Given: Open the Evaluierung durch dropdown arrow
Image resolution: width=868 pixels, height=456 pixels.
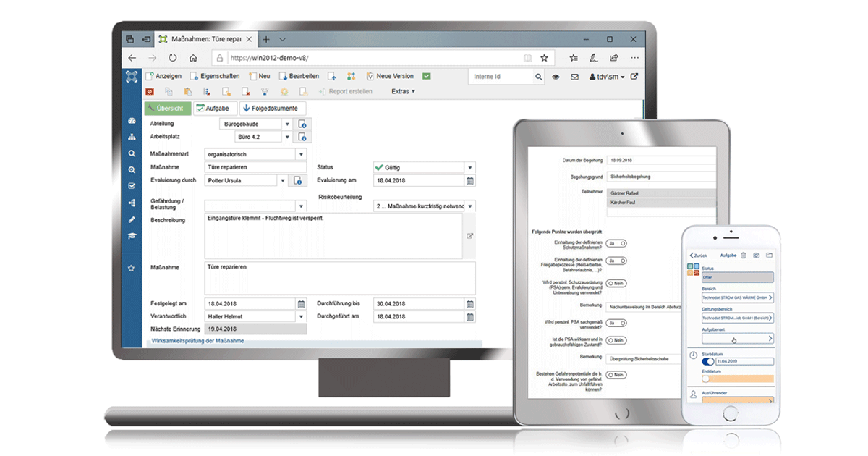Looking at the screenshot, I should (x=281, y=181).
